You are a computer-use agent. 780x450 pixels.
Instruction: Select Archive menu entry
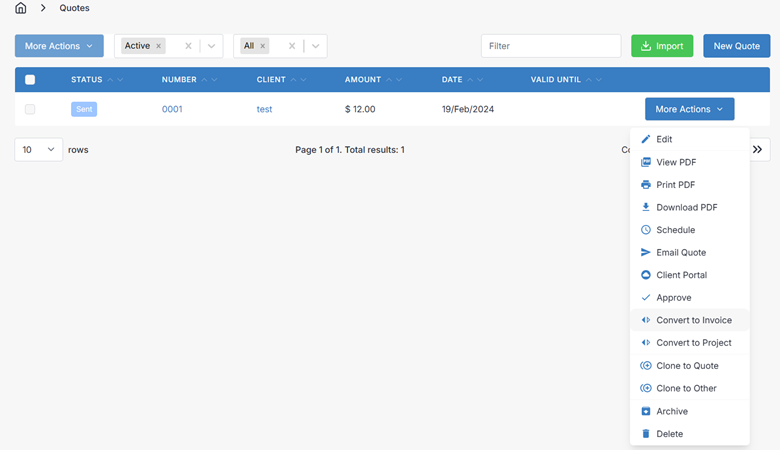click(x=689, y=411)
